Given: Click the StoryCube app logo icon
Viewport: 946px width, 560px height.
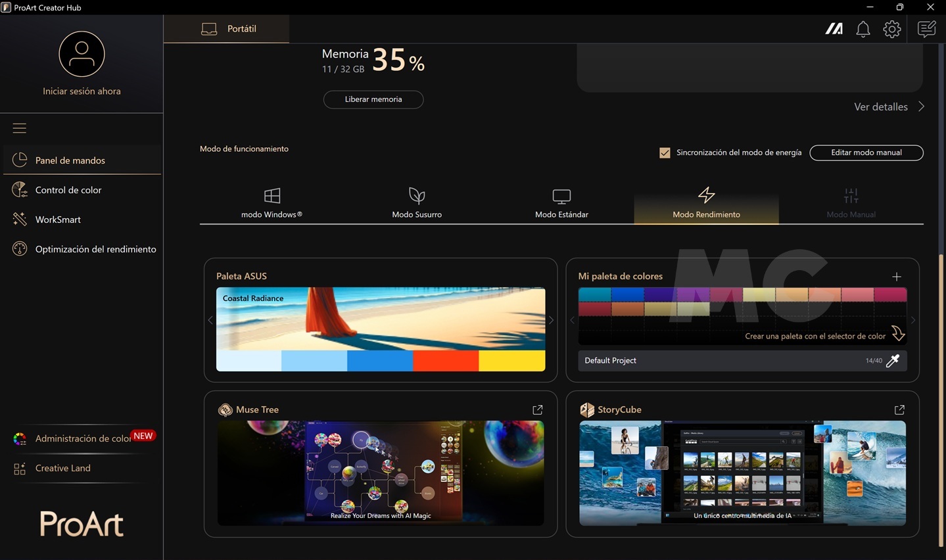Looking at the screenshot, I should [x=587, y=409].
